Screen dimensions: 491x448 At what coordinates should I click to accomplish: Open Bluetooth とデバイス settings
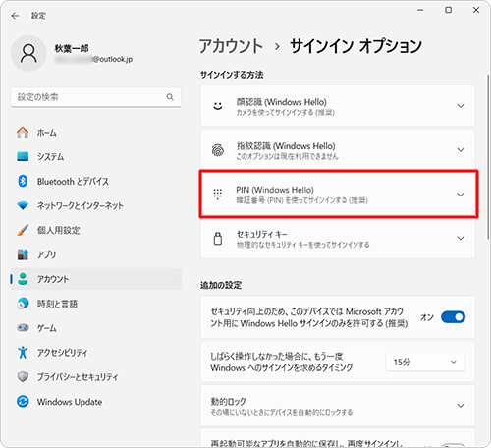click(96, 181)
